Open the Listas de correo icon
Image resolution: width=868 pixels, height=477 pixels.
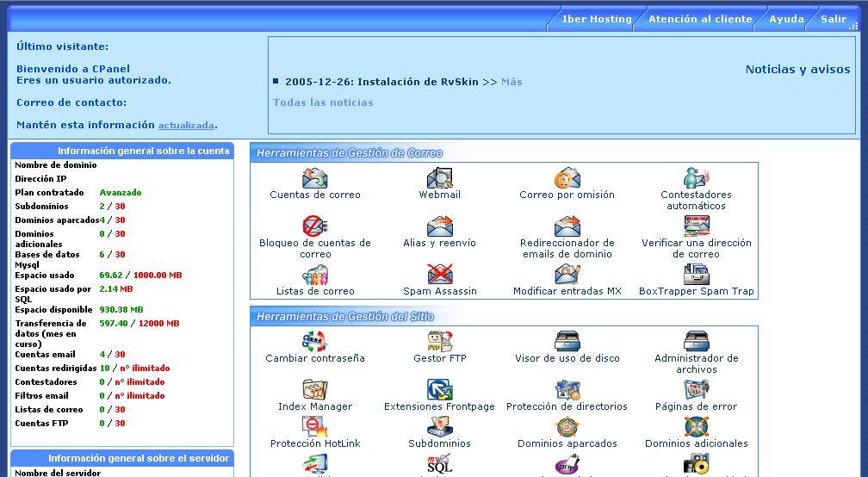315,275
